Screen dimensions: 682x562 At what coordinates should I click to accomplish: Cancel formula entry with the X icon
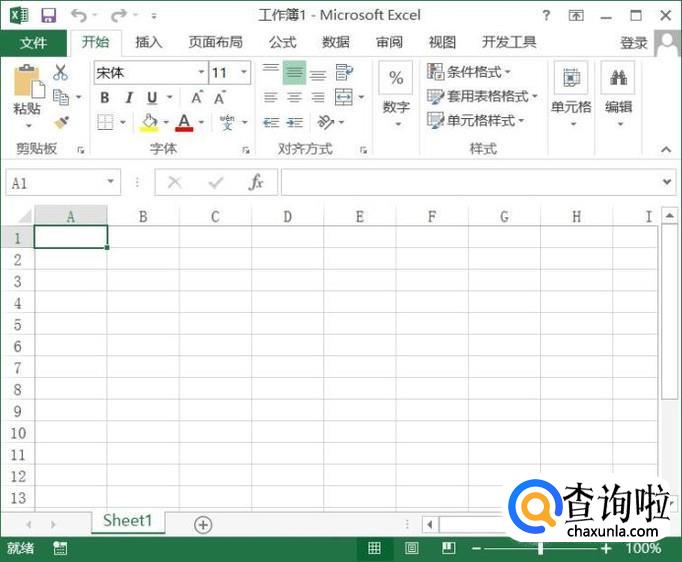175,182
